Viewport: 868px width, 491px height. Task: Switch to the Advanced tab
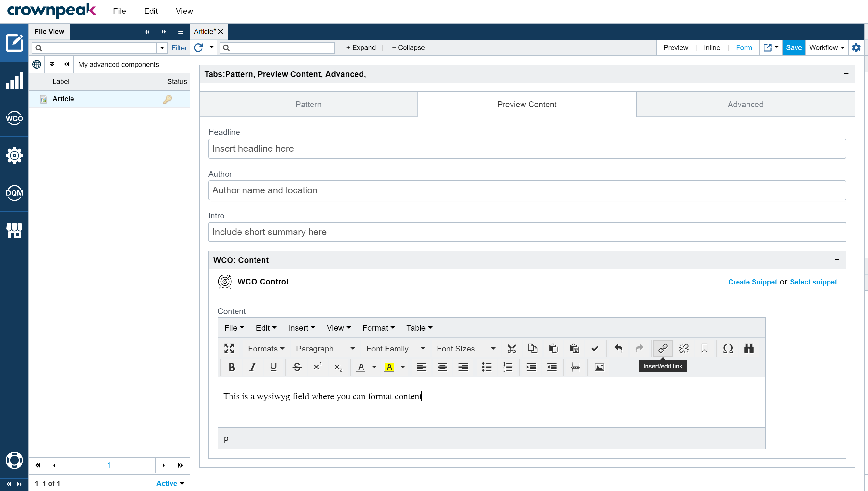point(745,104)
